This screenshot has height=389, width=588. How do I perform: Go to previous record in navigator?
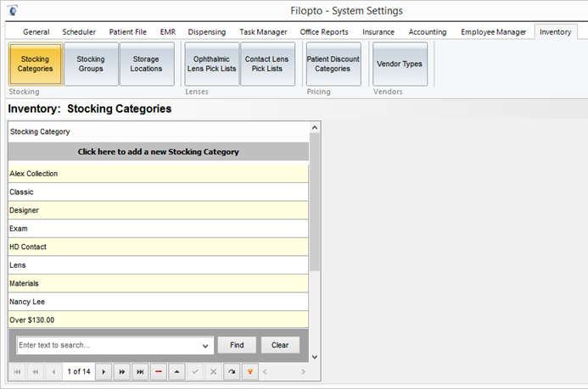[54, 372]
